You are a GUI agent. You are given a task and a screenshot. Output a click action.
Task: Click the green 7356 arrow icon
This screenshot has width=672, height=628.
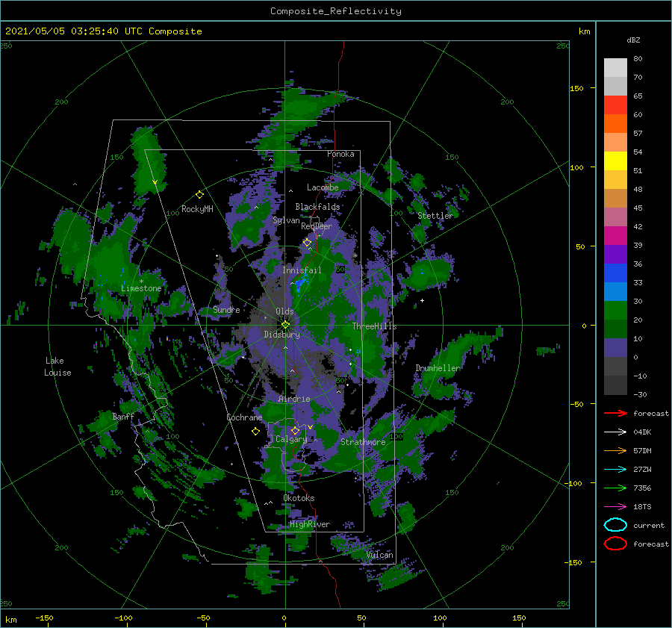pos(615,488)
